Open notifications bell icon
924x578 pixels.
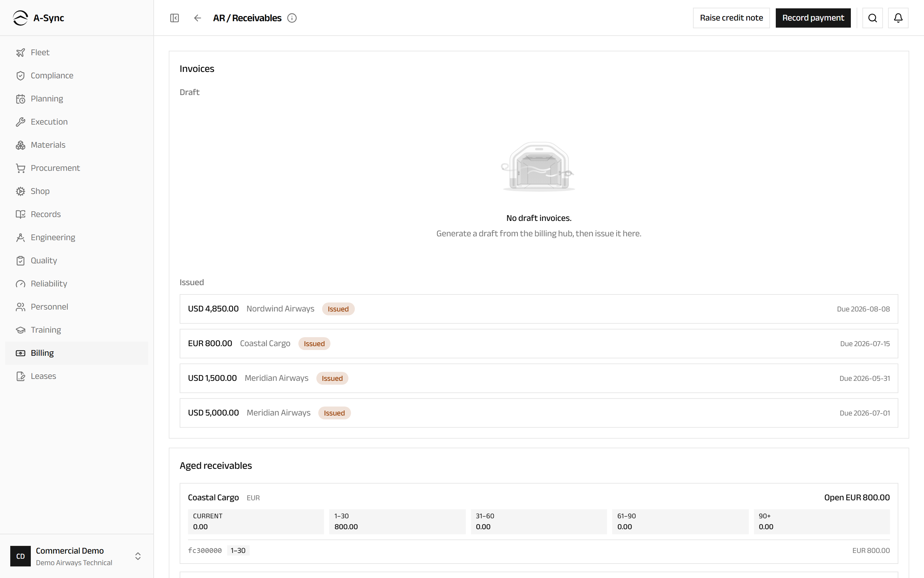tap(898, 18)
